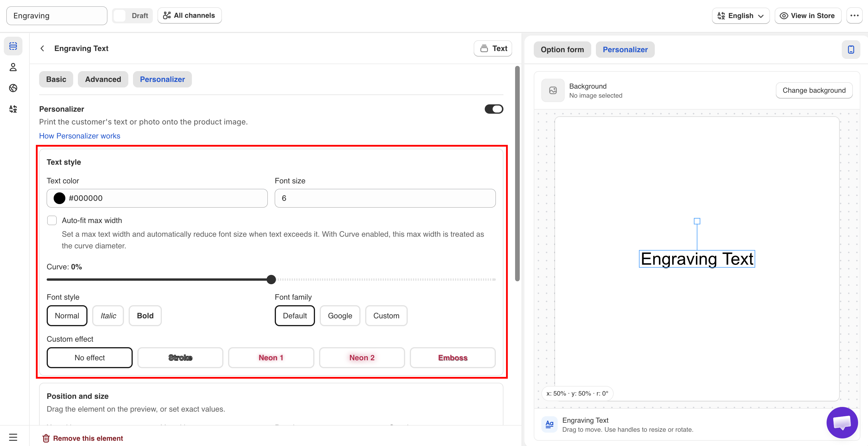Toggle the Draft status switch
Screen dimensions: 868x446
click(x=132, y=15)
